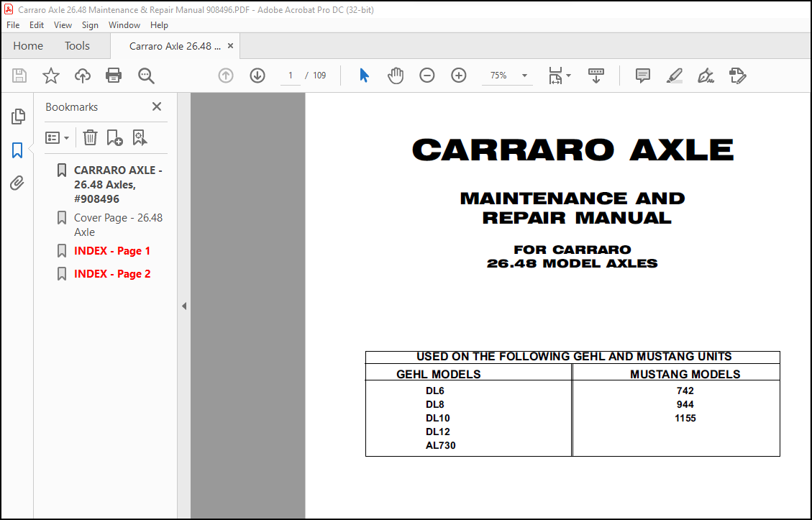
Task: Select the Carraro Axle 26.48 document tab
Action: point(175,46)
